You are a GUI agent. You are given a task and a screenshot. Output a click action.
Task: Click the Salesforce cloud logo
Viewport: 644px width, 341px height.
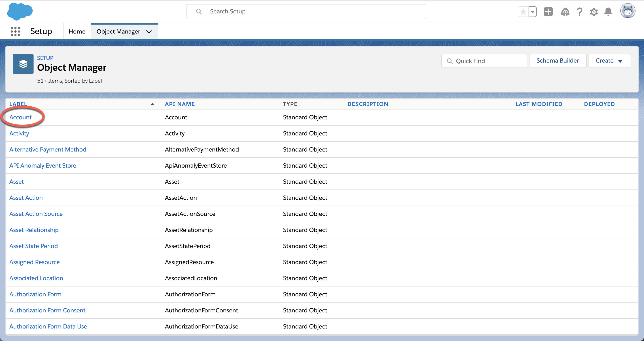coord(20,11)
